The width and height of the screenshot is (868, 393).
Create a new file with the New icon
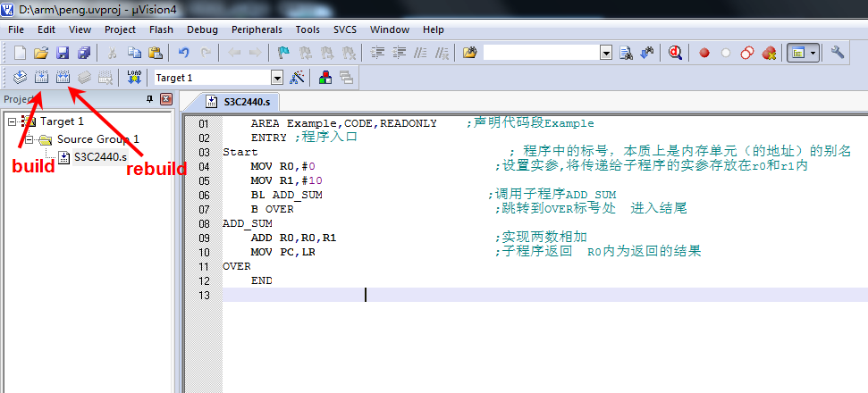click(x=20, y=53)
